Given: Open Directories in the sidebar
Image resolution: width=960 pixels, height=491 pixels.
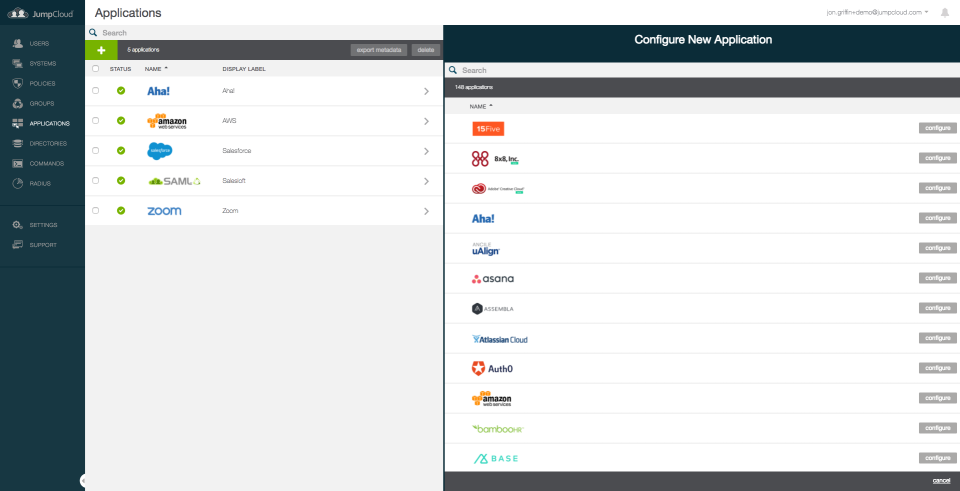Looking at the screenshot, I should click(x=48, y=143).
